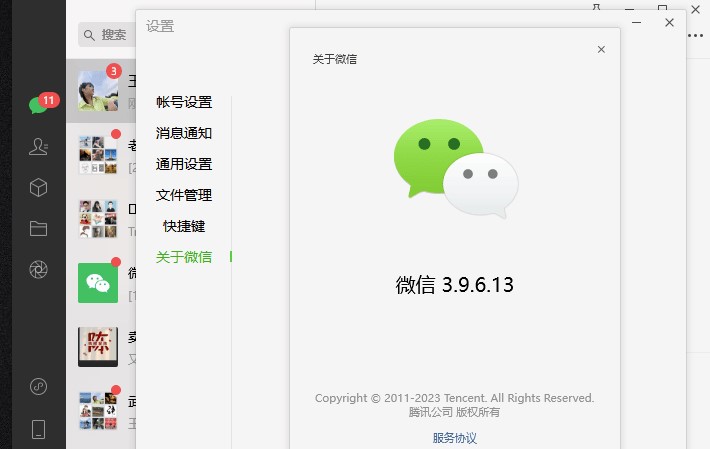Open the Chat Files folder icon
Screen dimensions: 710x449
38,228
